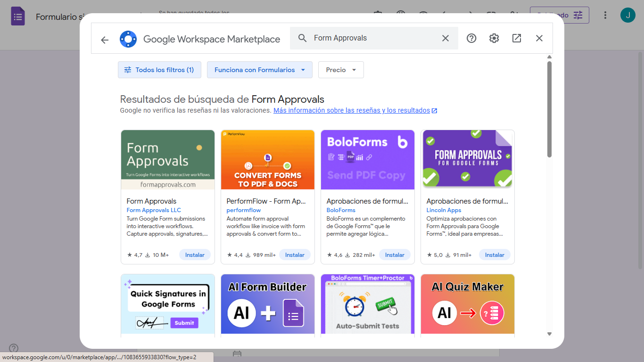Click the PerformFlow - Form Ap... card title
The width and height of the screenshot is (644, 362).
tap(266, 201)
